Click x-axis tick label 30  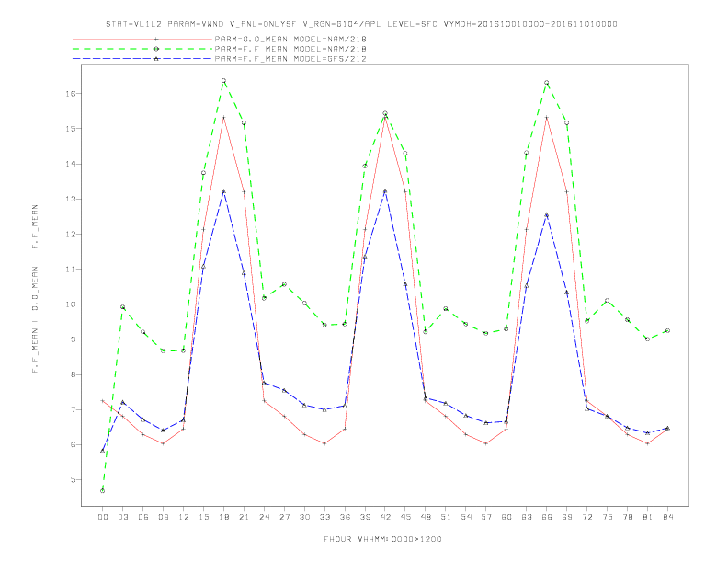pyautogui.click(x=304, y=517)
